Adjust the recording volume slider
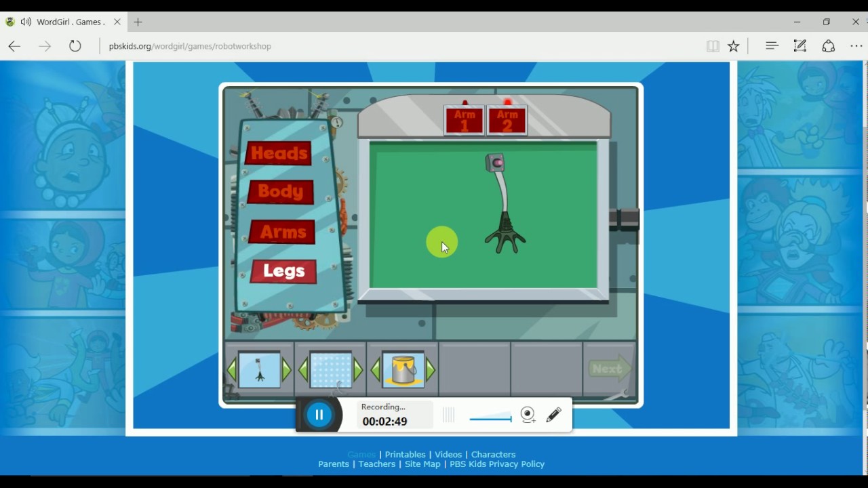Screen dimensions: 868x488 (x=490, y=418)
